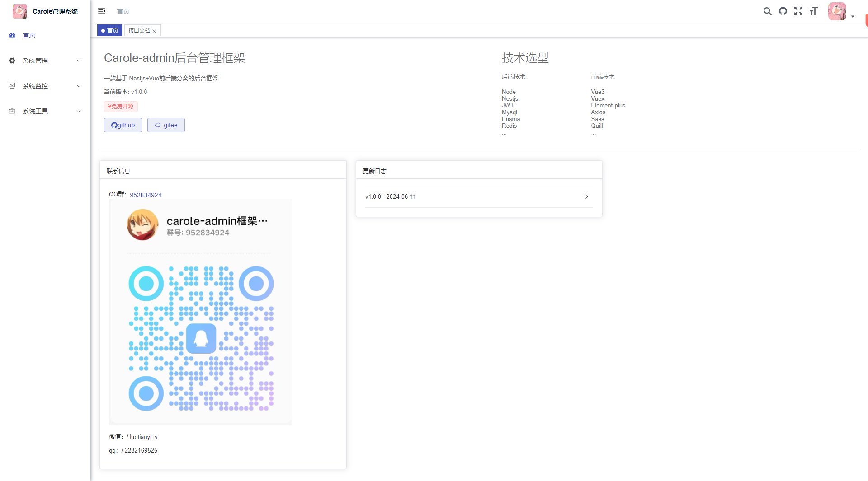Viewport: 868px width, 481px height.
Task: Click the Carole管理系统 title
Action: pyautogui.click(x=55, y=11)
